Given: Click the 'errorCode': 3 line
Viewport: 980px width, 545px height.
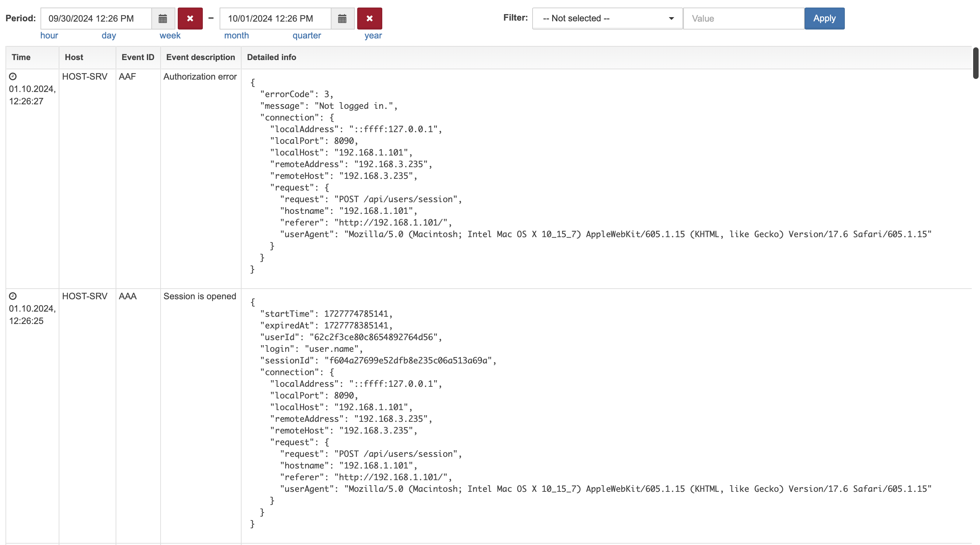Looking at the screenshot, I should click(296, 94).
